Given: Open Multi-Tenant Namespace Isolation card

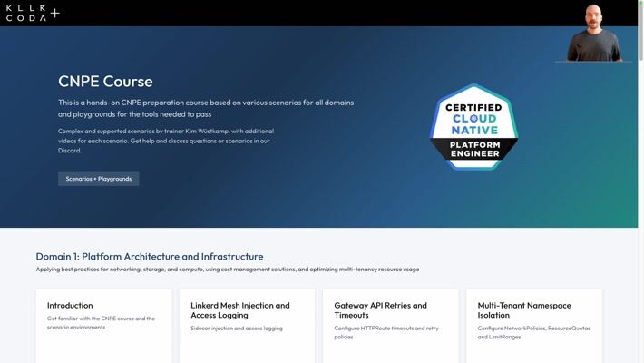Looking at the screenshot, I should point(534,326).
